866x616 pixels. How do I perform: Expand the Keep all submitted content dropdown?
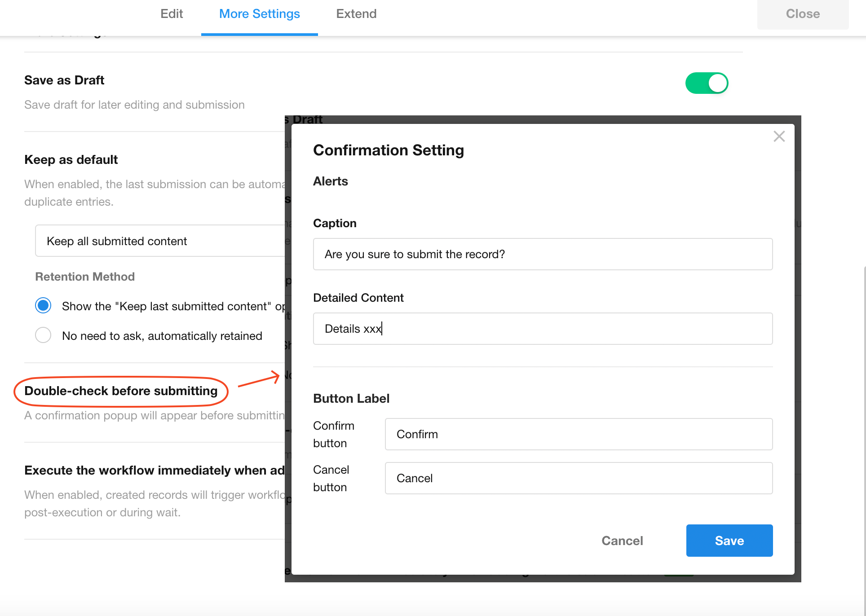(159, 241)
